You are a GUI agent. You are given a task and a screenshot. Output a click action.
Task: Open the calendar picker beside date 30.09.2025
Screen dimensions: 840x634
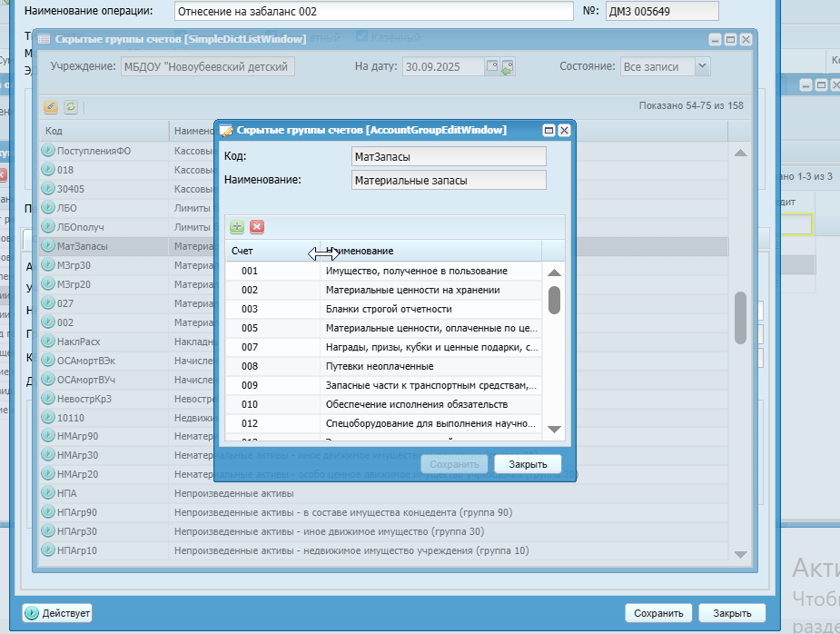[x=492, y=66]
